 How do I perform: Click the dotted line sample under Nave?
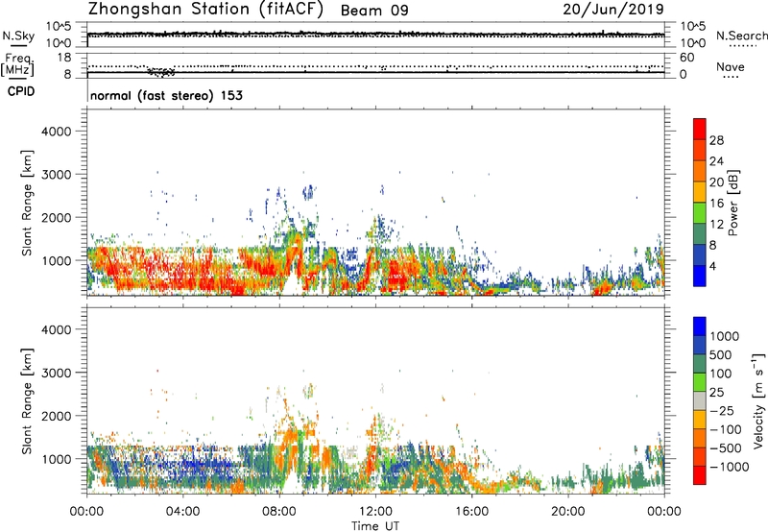click(731, 77)
